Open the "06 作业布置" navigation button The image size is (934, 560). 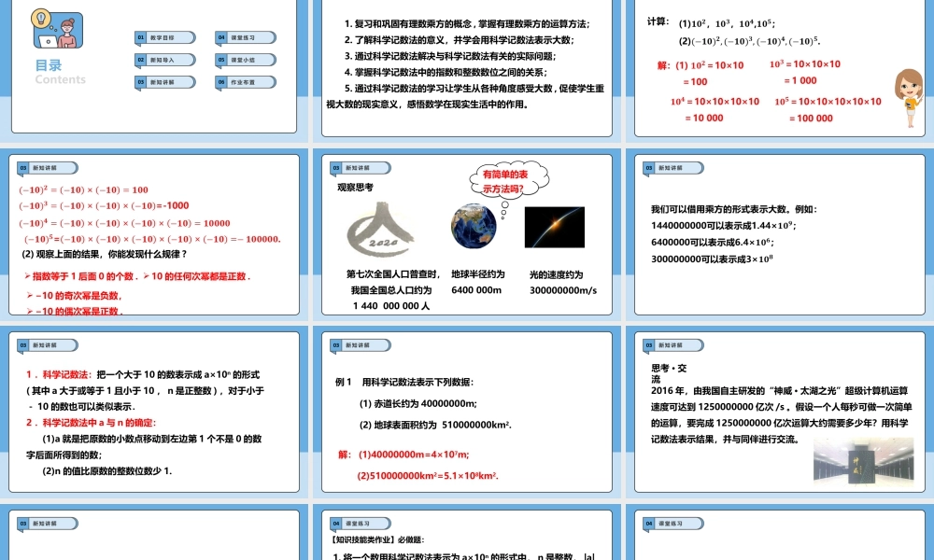point(246,82)
